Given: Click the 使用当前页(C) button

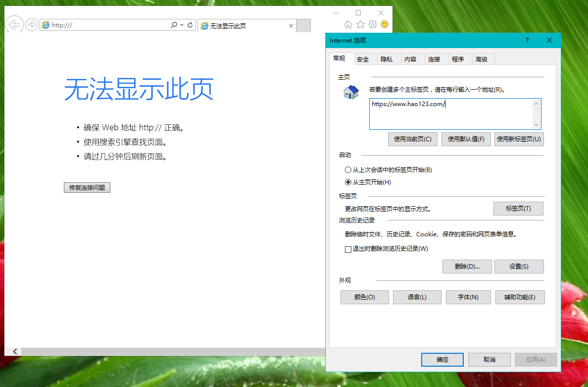Looking at the screenshot, I should (412, 139).
